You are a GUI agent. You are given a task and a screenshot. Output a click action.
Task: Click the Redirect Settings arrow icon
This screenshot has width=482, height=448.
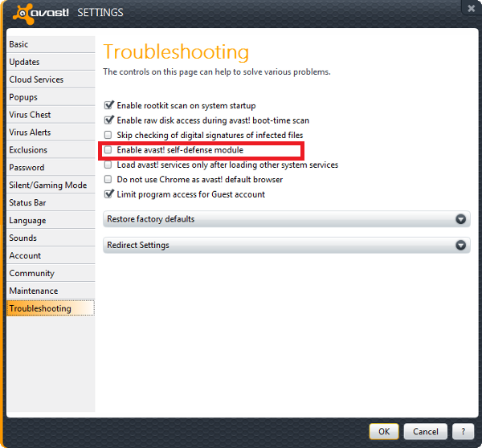(x=460, y=245)
